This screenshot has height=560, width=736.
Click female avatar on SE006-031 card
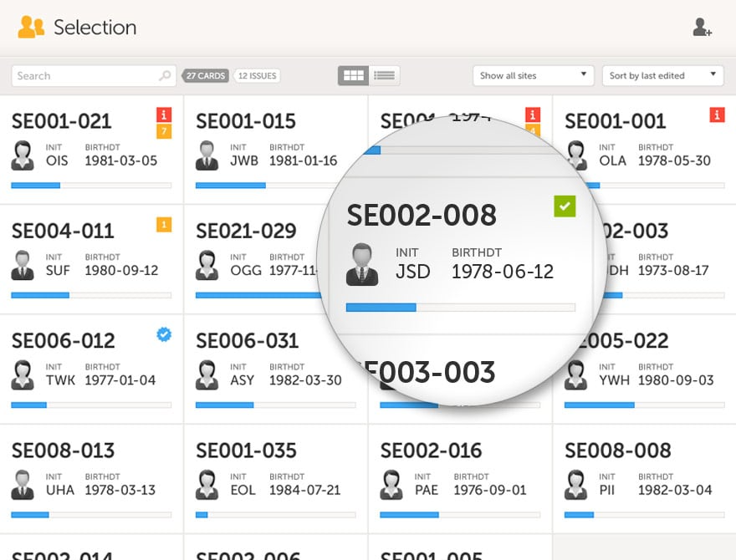click(x=207, y=374)
